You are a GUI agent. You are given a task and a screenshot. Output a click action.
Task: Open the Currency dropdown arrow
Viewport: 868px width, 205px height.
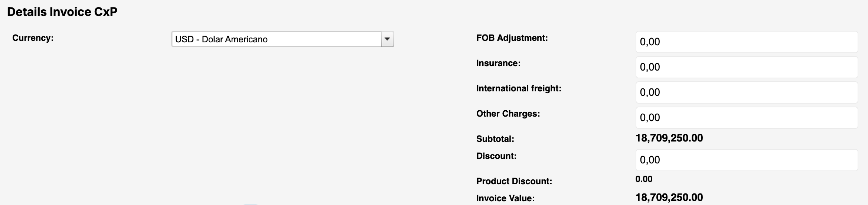[387, 39]
